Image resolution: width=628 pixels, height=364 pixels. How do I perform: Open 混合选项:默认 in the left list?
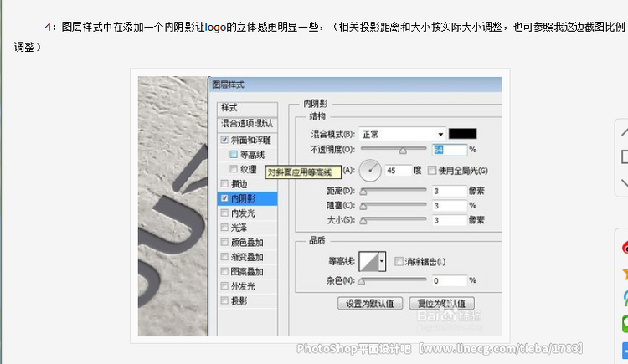(248, 124)
